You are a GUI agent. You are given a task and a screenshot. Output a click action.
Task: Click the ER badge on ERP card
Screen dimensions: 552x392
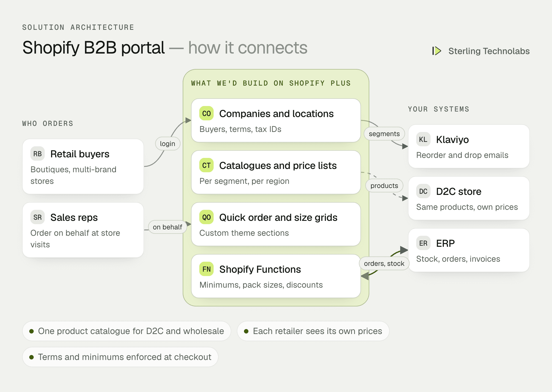[423, 243]
